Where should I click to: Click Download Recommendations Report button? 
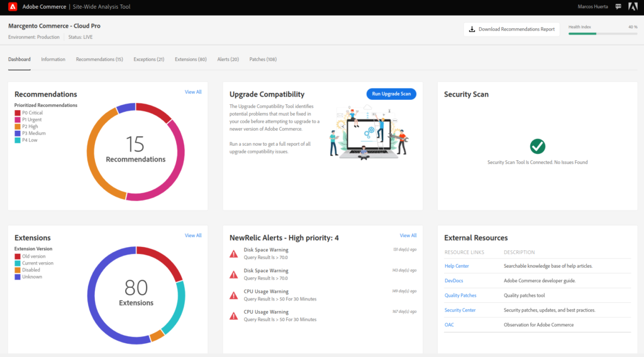click(x=512, y=29)
